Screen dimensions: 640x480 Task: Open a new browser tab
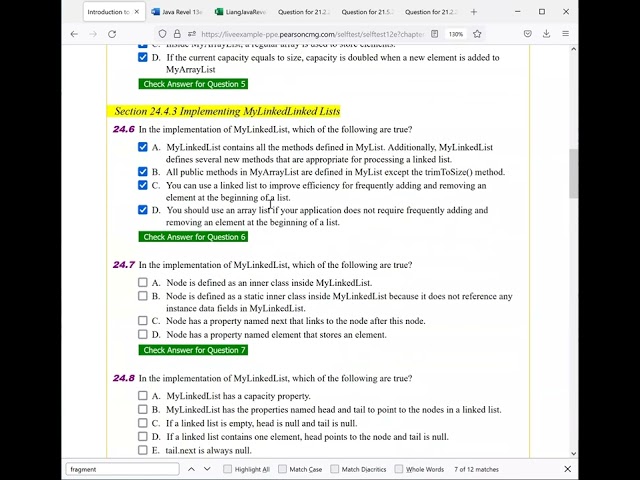click(x=473, y=12)
